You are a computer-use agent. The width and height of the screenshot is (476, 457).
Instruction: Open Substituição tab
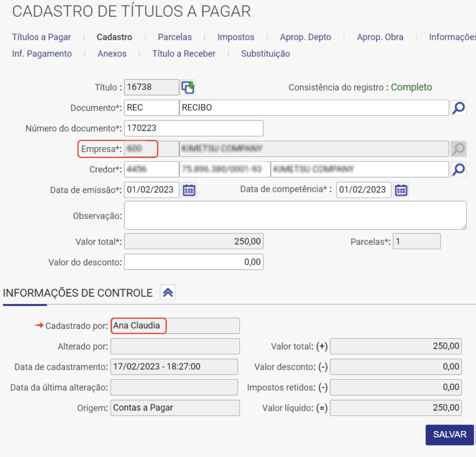265,54
